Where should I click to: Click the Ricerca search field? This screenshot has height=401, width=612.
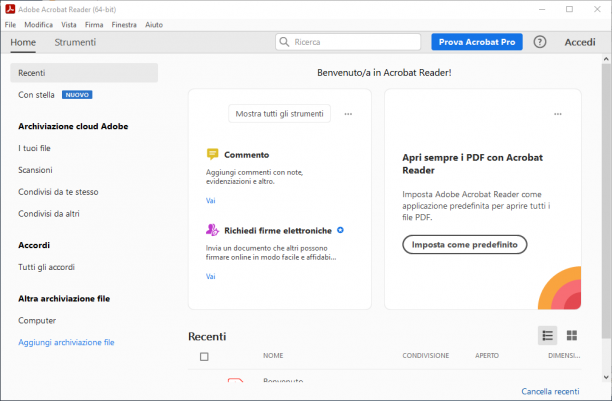(x=348, y=42)
